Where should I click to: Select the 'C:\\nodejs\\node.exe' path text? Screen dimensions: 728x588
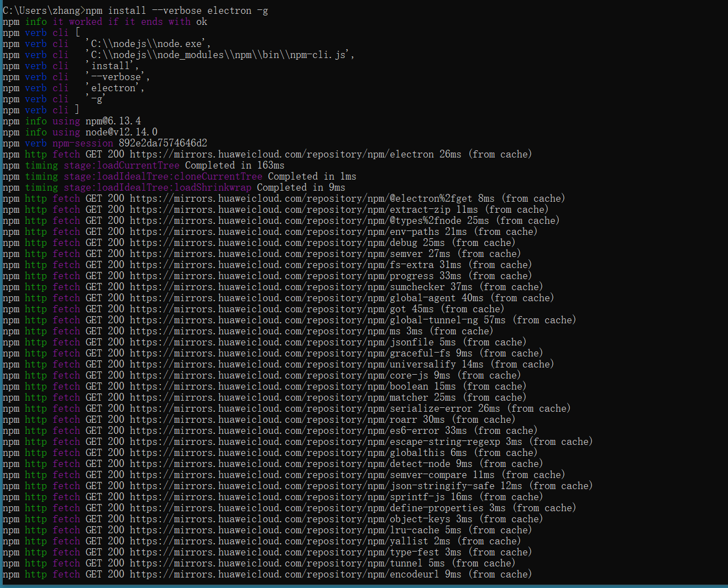click(148, 44)
